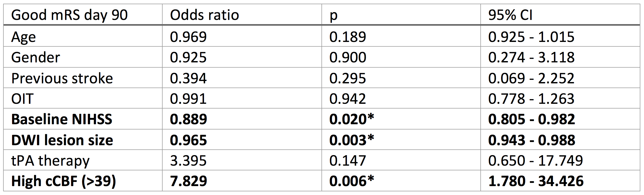Click the confidence interval '1.780 - 34.426'
The image size is (644, 195).
(536, 181)
